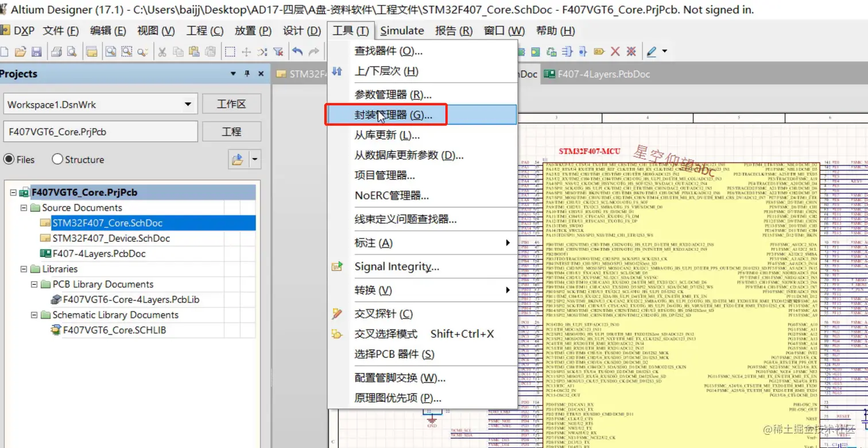Image resolution: width=868 pixels, height=448 pixels.
Task: Click deselect all icon
Action: (x=262, y=52)
